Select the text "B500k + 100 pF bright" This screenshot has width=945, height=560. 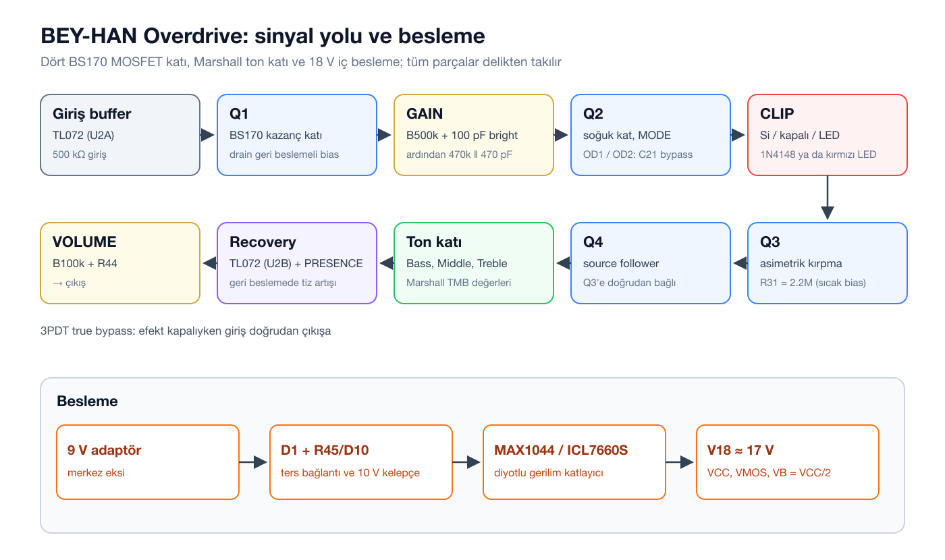point(462,135)
